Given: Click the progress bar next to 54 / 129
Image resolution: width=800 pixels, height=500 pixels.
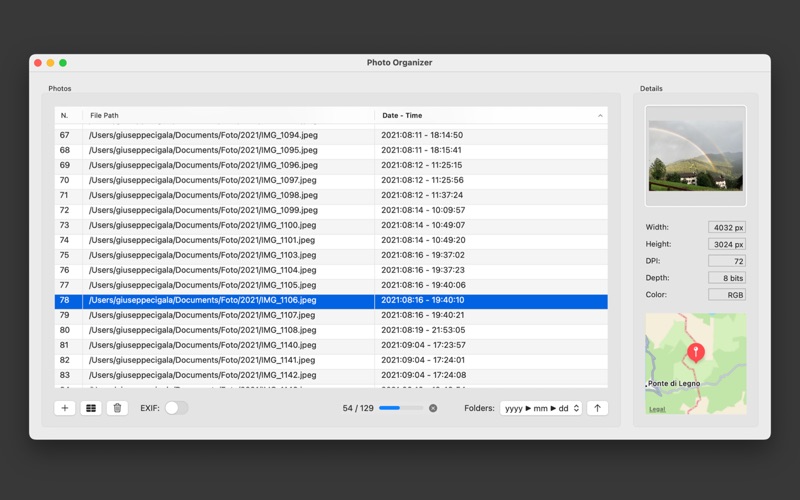Looking at the screenshot, I should pyautogui.click(x=400, y=408).
